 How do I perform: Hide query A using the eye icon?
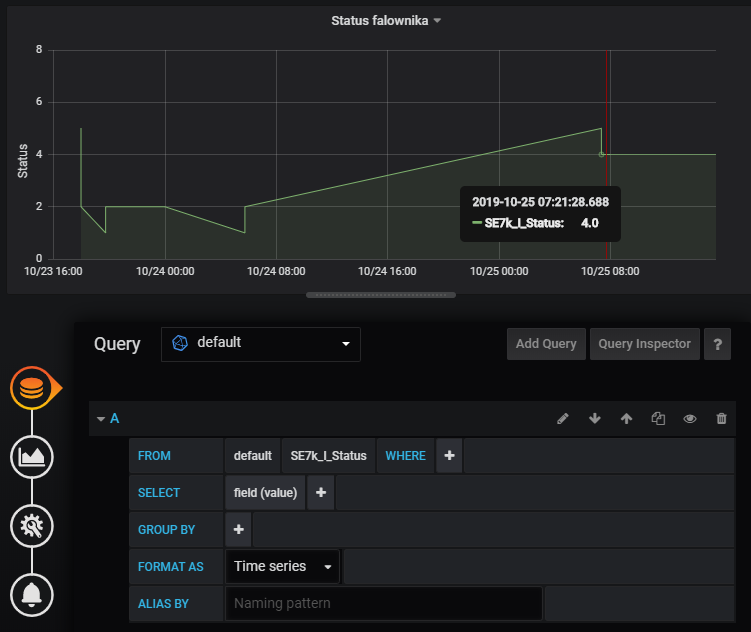690,419
